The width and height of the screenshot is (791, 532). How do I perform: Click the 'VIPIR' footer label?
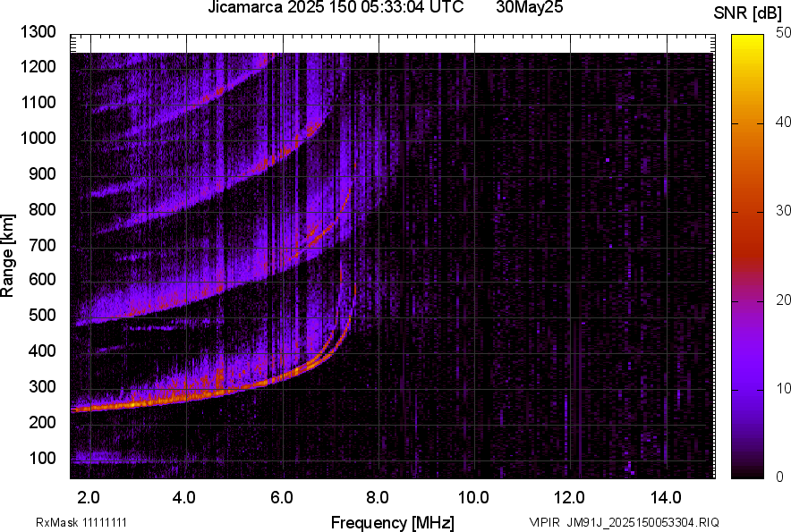pos(544,522)
